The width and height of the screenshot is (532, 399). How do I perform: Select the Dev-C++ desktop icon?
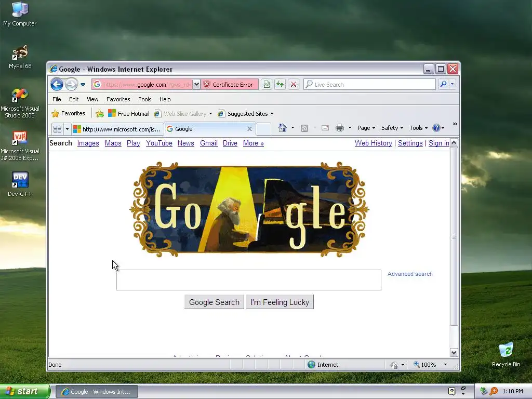click(20, 184)
